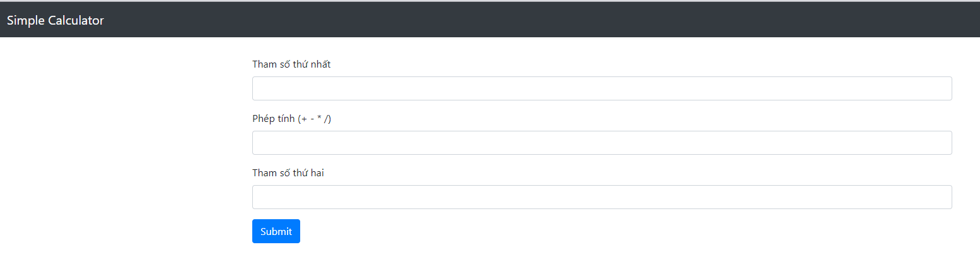Image resolution: width=980 pixels, height=259 pixels.
Task: Focus the 'Tham số thứ nhất' input field
Action: (x=602, y=88)
